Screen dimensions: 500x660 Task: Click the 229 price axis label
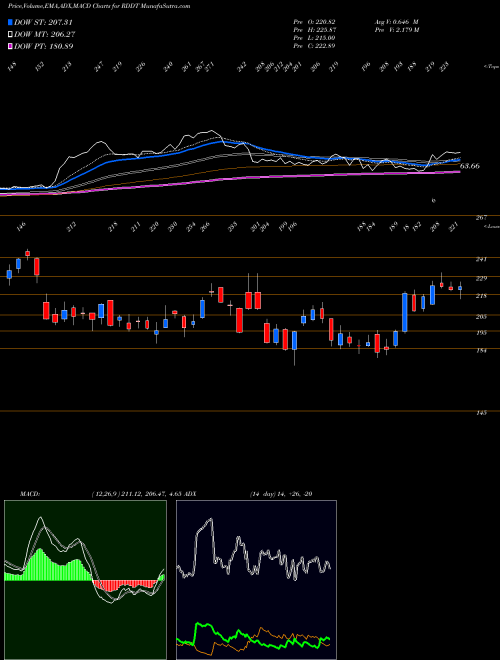pyautogui.click(x=481, y=278)
